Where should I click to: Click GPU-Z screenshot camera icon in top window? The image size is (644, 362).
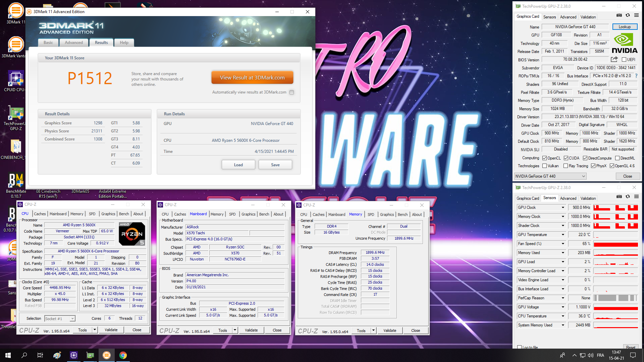[619, 15]
